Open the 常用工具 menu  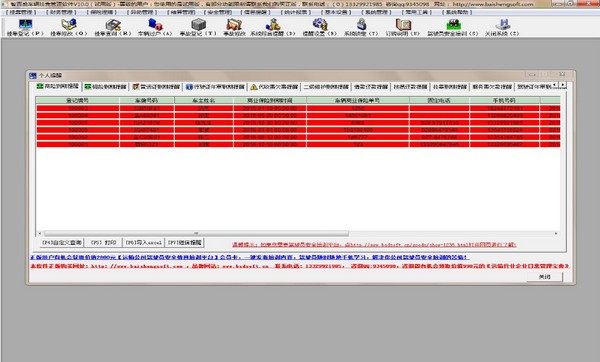[x=417, y=12]
